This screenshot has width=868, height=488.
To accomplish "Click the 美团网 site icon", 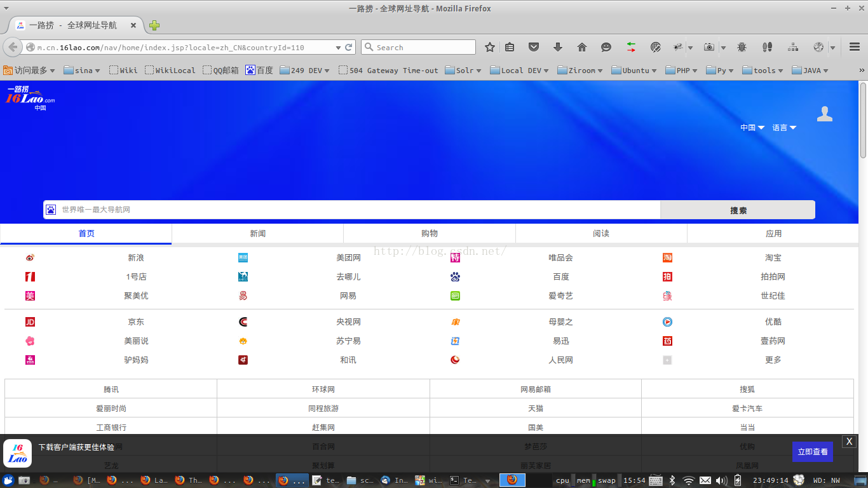I will click(x=243, y=257).
